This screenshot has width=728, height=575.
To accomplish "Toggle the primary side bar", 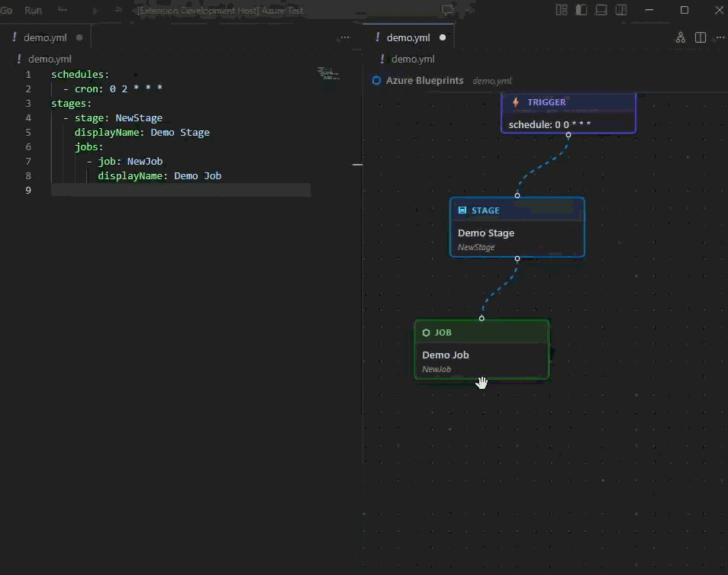I will [x=581, y=10].
